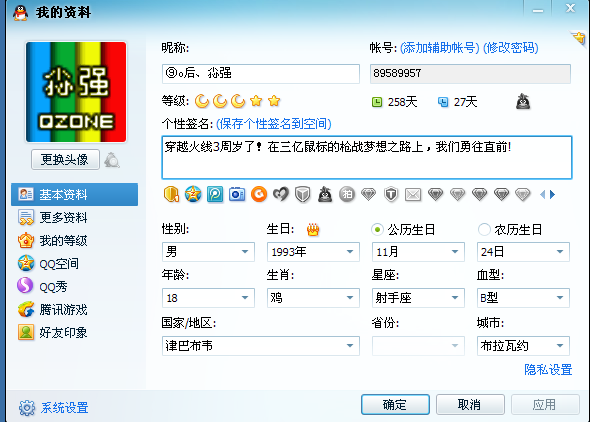Switch to the 我的等级 tab

tap(75, 241)
